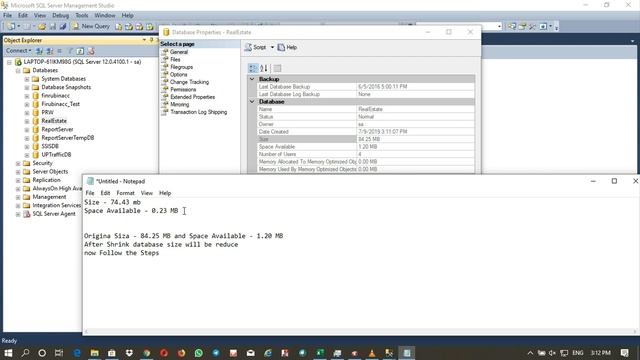Screen dimensions: 640x360
Task: Open the Debug menu in SSMS
Action: (60, 15)
